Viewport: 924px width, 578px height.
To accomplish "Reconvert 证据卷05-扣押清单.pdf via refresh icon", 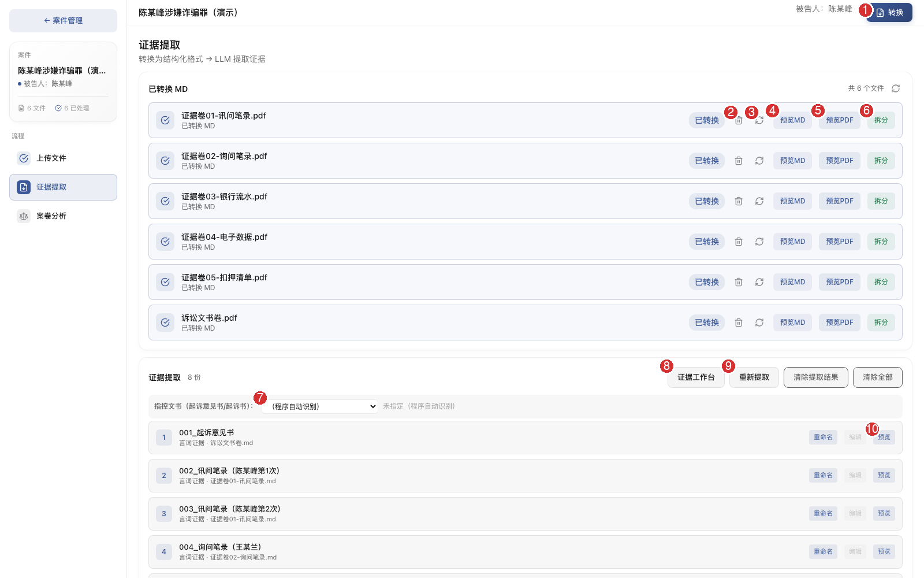I will 759,282.
